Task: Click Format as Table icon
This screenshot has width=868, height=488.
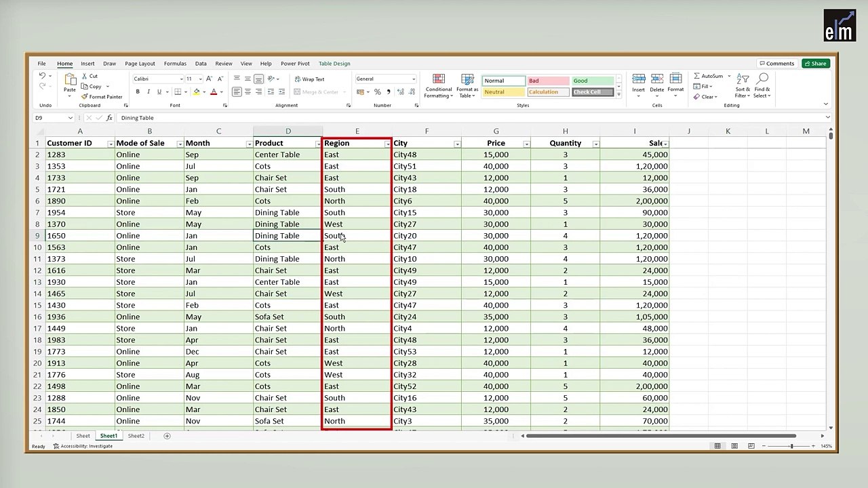Action: [467, 79]
